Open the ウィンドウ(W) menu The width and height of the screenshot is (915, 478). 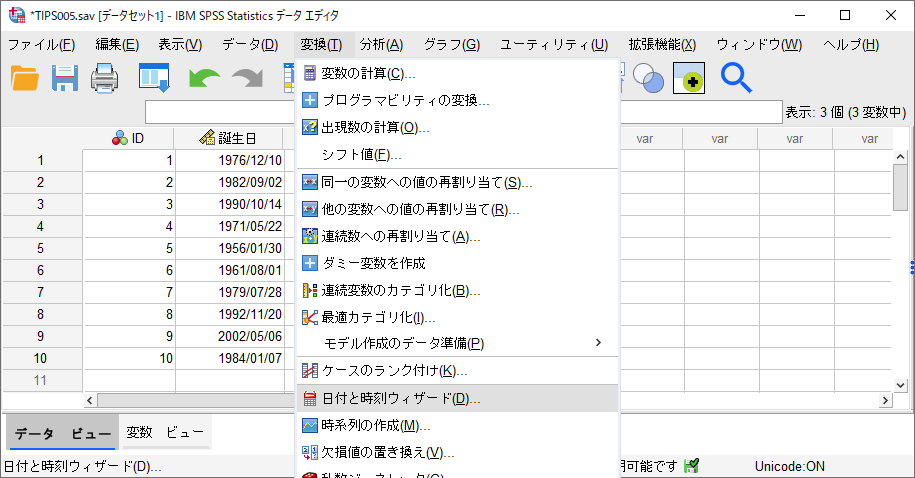pyautogui.click(x=759, y=45)
